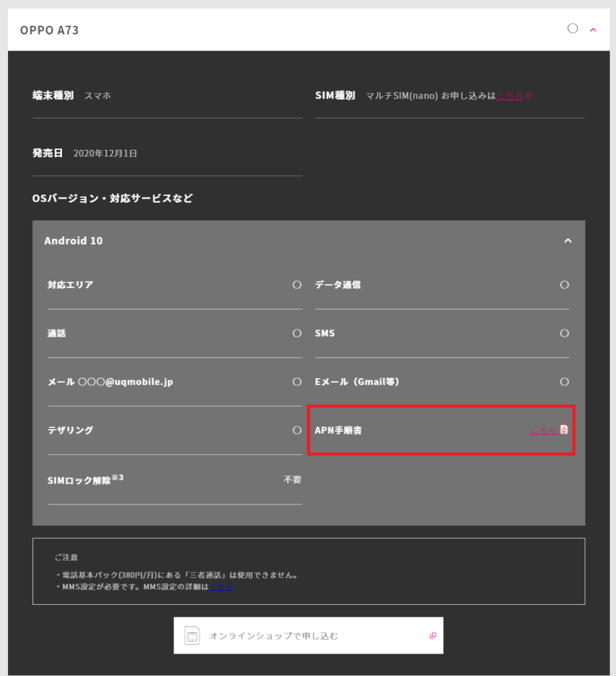
Task: Collapse the Android 10 panel chevron
Action: [568, 240]
